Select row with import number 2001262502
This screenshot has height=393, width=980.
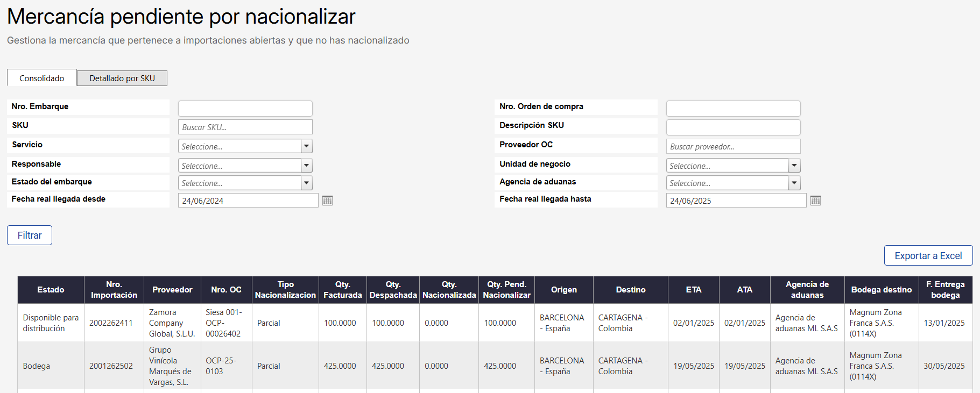(x=111, y=366)
